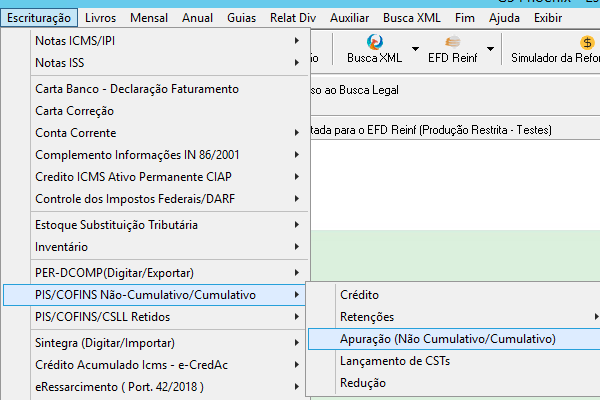Choose Crédito in the PIS/COFINS submenu
This screenshot has width=600, height=400.
[454, 295]
